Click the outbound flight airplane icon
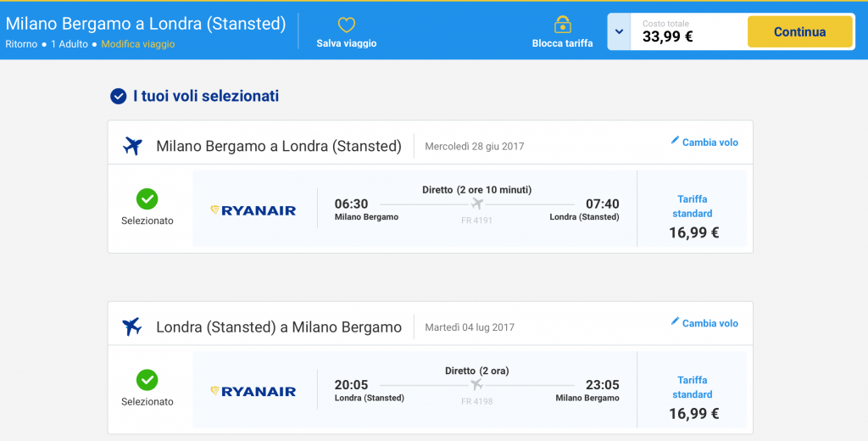 132,145
